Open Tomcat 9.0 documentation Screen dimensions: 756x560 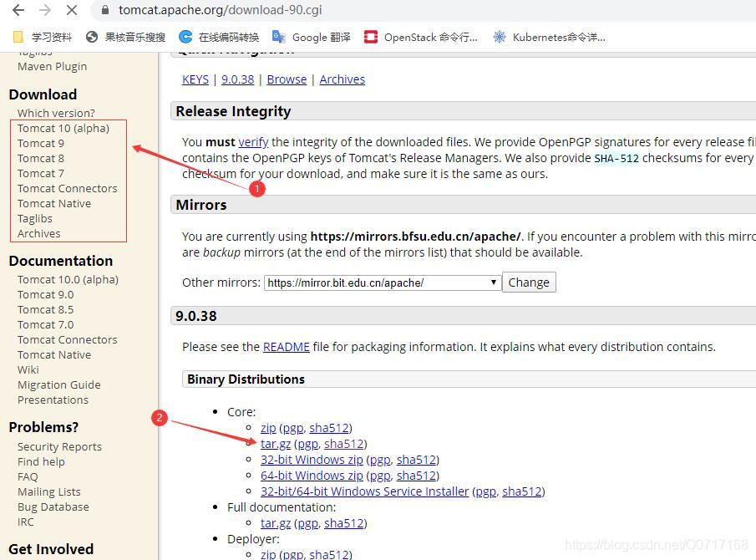(45, 295)
